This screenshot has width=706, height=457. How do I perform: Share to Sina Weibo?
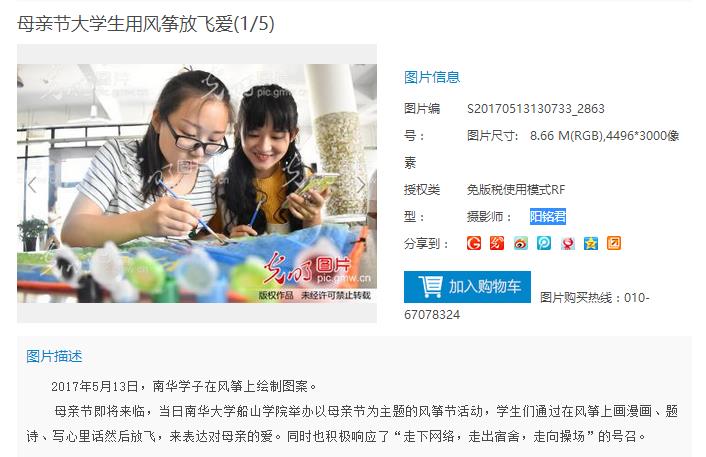pyautogui.click(x=520, y=243)
